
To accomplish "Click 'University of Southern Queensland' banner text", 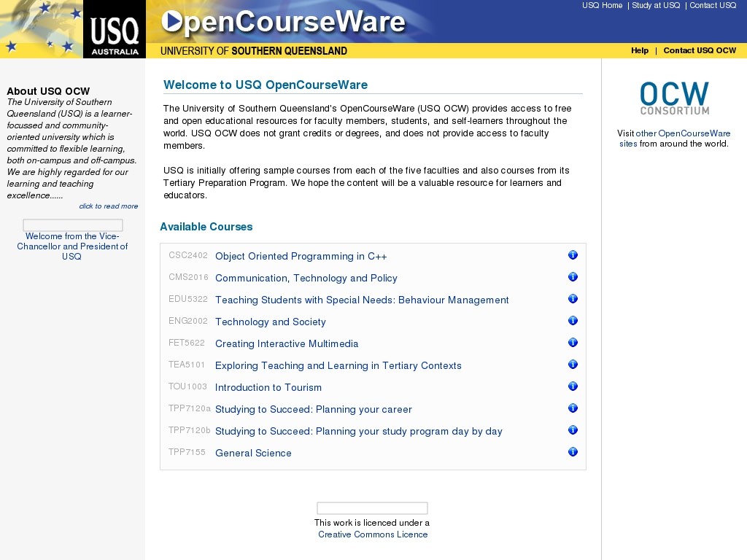I will 253,51.
